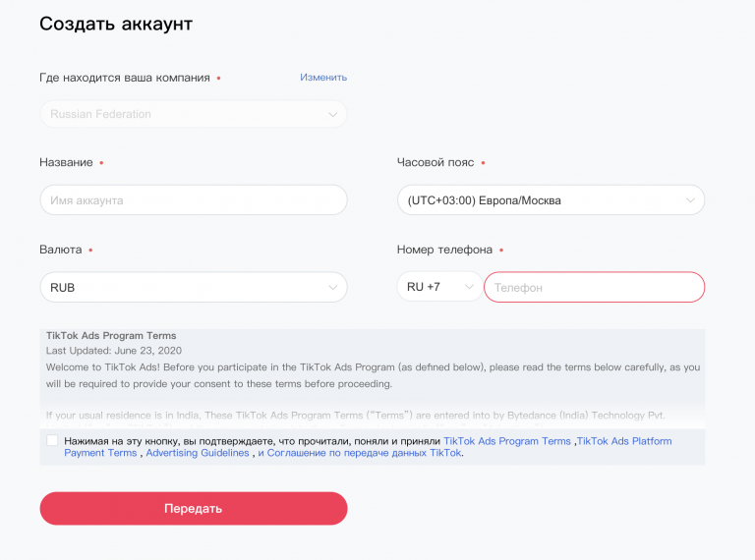The width and height of the screenshot is (755, 560).
Task: Click the Создать аккаунт page heading
Action: (116, 24)
